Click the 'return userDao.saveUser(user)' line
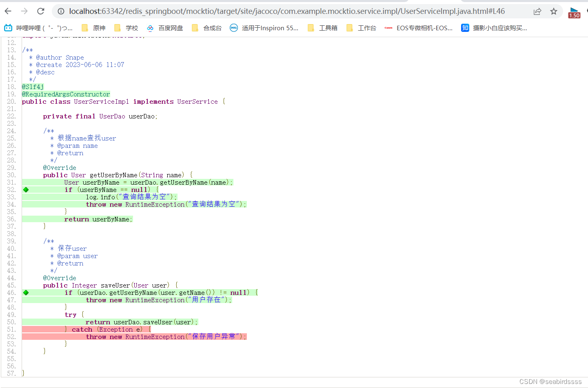 tap(142, 322)
